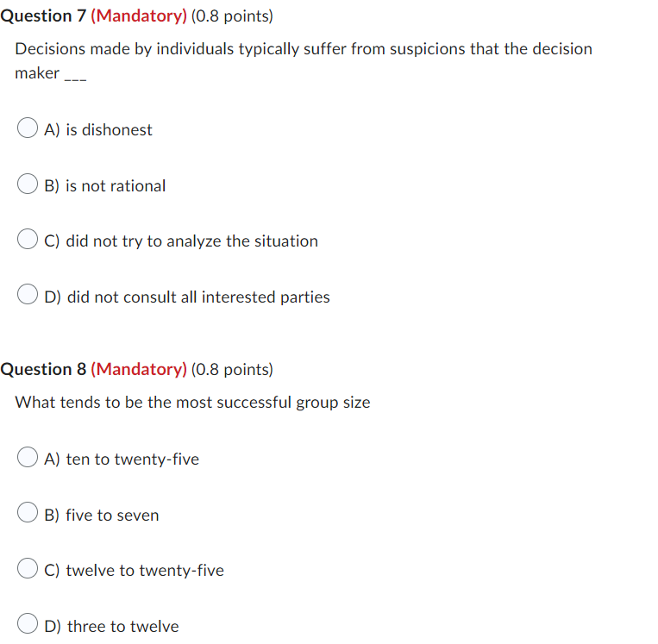Mark radio option C under Question 7

pos(28,239)
